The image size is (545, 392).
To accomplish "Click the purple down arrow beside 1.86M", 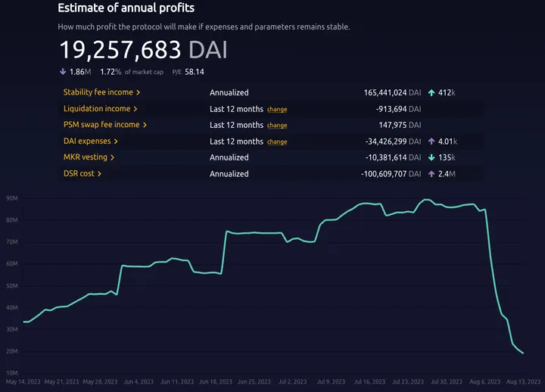I will [62, 72].
